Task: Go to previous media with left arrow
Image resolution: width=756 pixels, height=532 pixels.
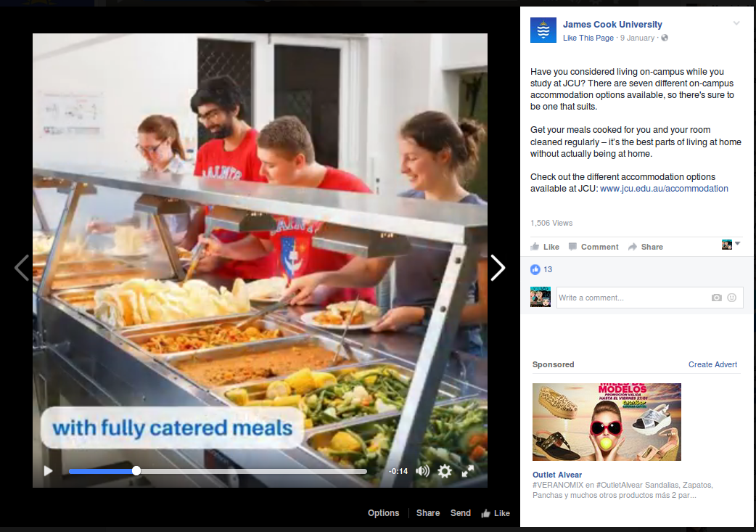Action: (22, 268)
